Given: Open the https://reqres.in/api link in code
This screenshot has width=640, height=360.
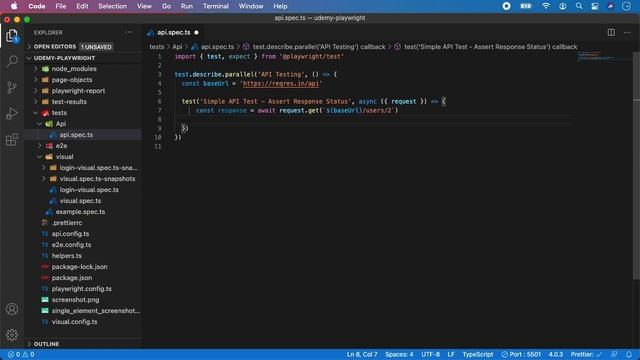Looking at the screenshot, I should pyautogui.click(x=280, y=83).
